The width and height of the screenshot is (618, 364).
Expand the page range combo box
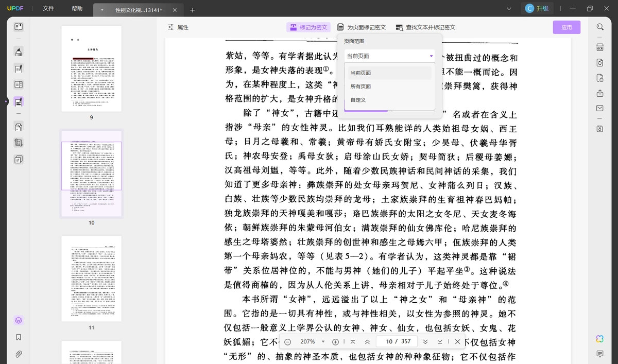pyautogui.click(x=389, y=56)
